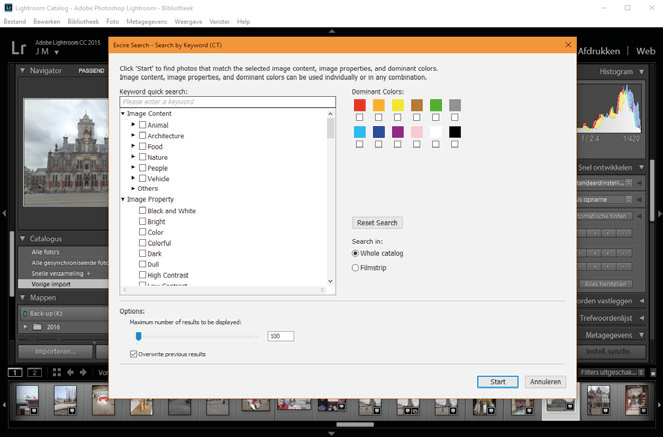Open the Bibliotheek menu
This screenshot has width=663, height=437.
(84, 19)
